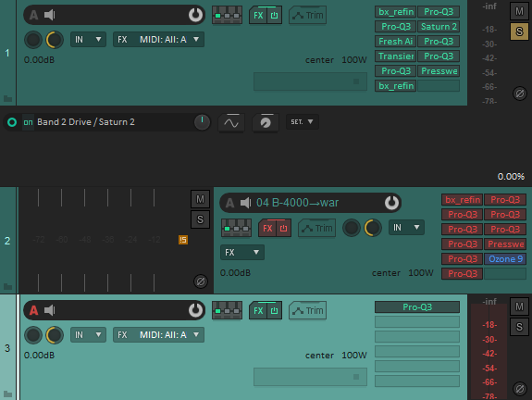
Task: Toggle envelope 'on' bypass for Saturn 2
Action: pyautogui.click(x=28, y=122)
